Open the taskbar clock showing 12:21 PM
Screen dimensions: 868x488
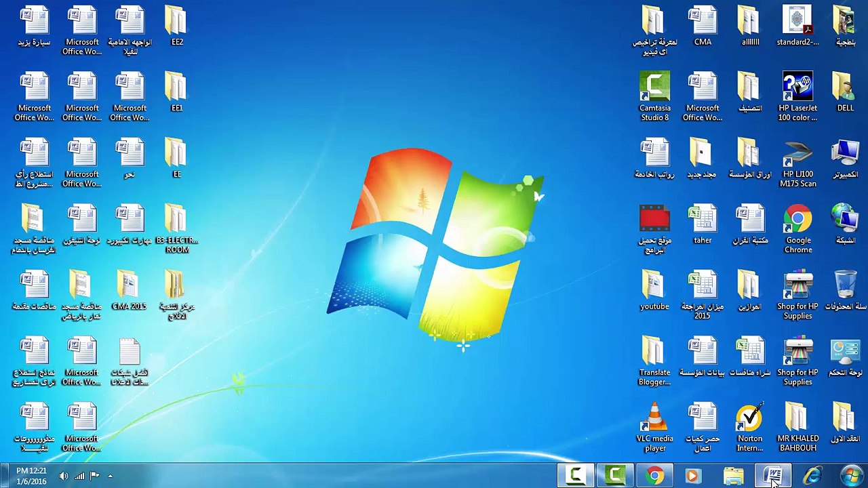coord(31,476)
